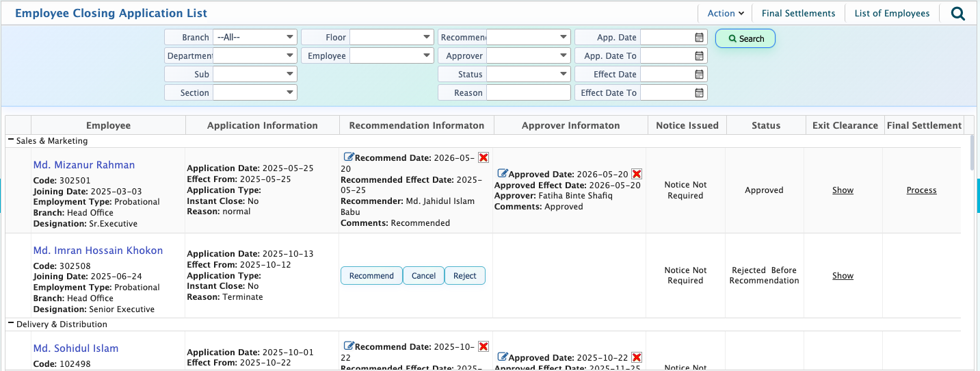Image resolution: width=980 pixels, height=371 pixels.
Task: Open the Employee filter dropdown
Action: coord(392,55)
